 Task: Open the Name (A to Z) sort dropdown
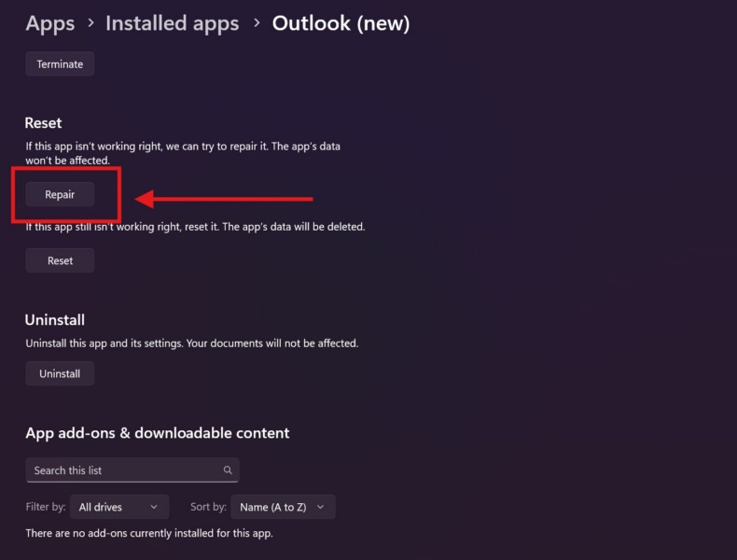tap(282, 507)
